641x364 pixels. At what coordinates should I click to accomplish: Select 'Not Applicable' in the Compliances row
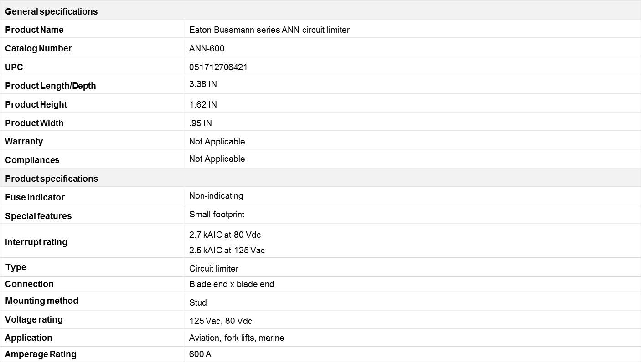click(217, 159)
